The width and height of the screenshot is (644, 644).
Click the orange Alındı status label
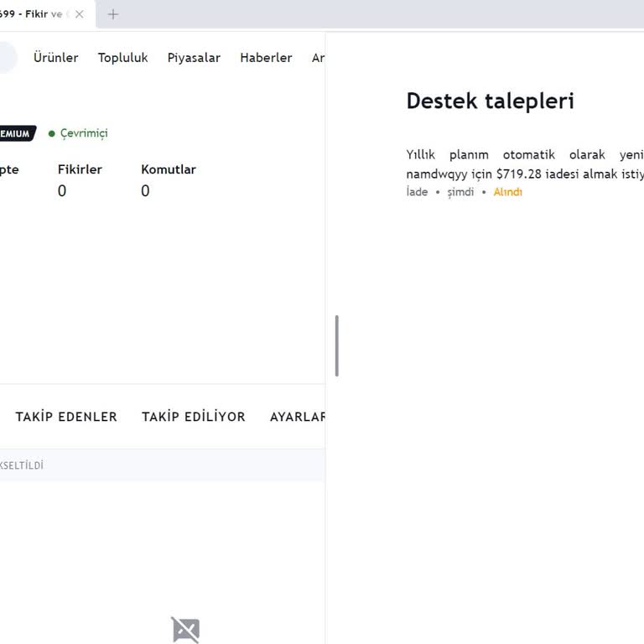[507, 192]
